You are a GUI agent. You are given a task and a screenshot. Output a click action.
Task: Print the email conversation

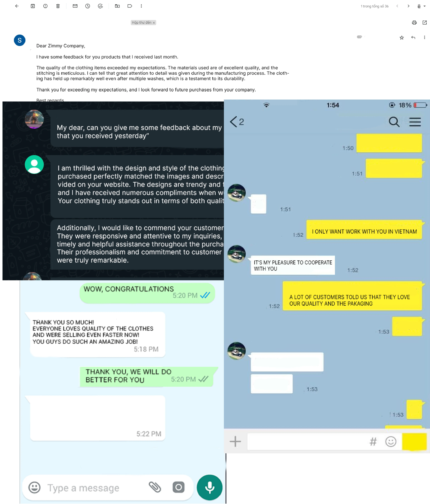pos(414,23)
